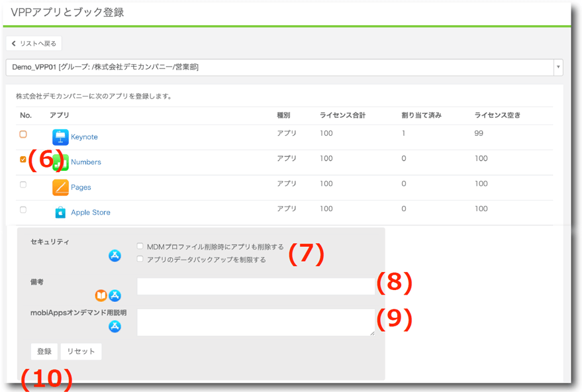Click the アプリ column header
The image size is (582, 392).
pos(60,115)
